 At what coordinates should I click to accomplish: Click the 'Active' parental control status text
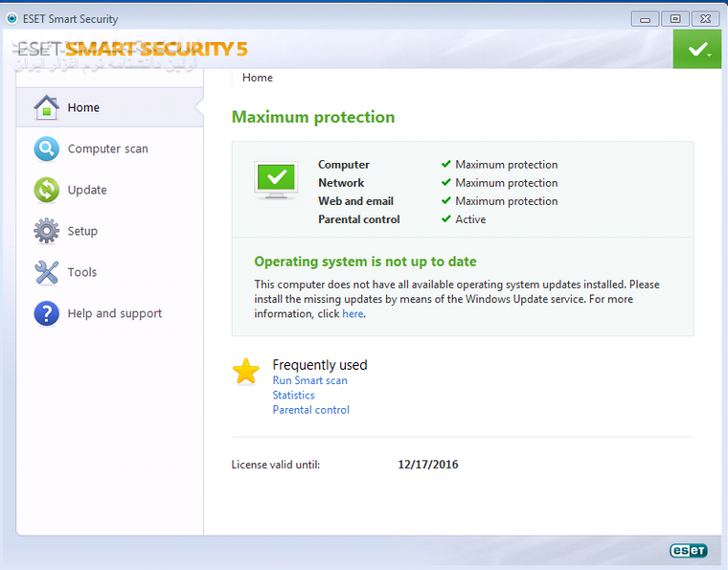point(470,219)
